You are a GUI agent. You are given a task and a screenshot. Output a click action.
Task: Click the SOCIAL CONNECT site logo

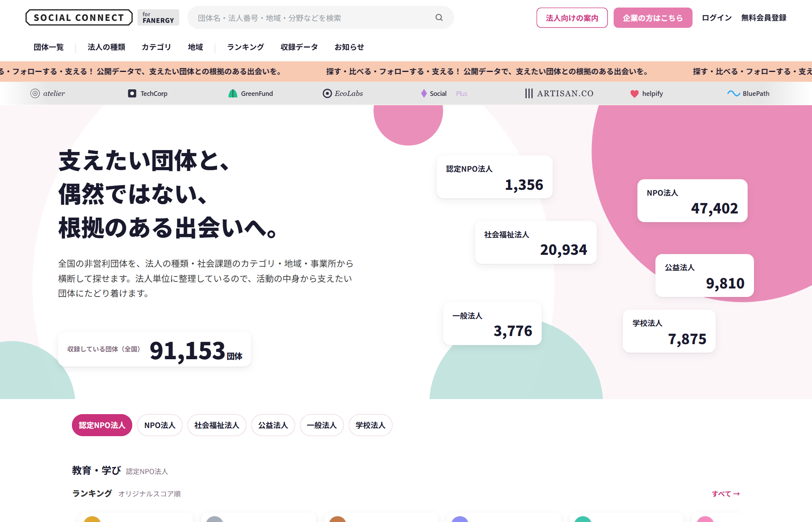[79, 17]
